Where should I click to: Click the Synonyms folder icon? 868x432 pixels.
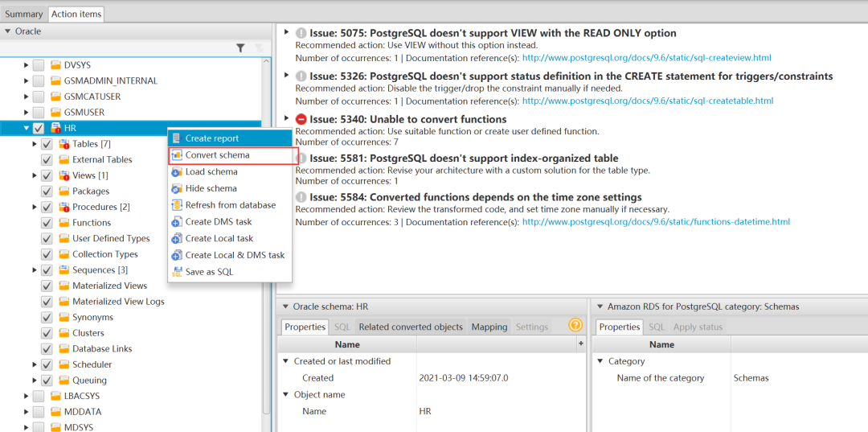(x=63, y=317)
